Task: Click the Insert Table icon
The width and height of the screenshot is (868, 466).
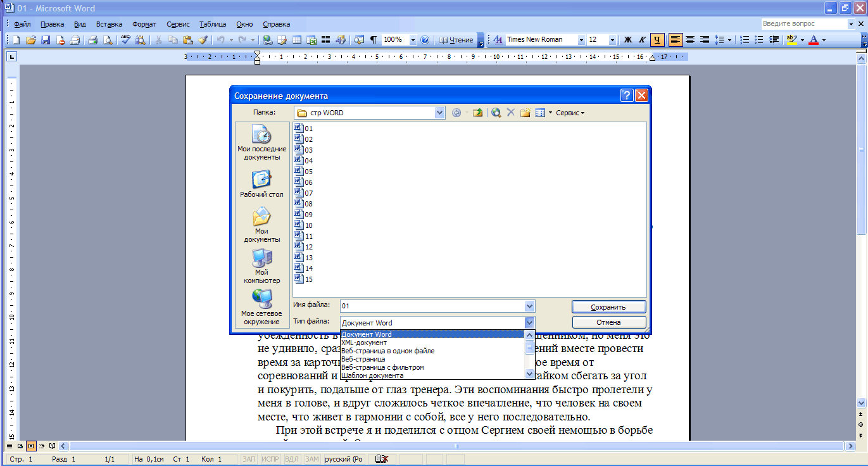Action: point(296,40)
